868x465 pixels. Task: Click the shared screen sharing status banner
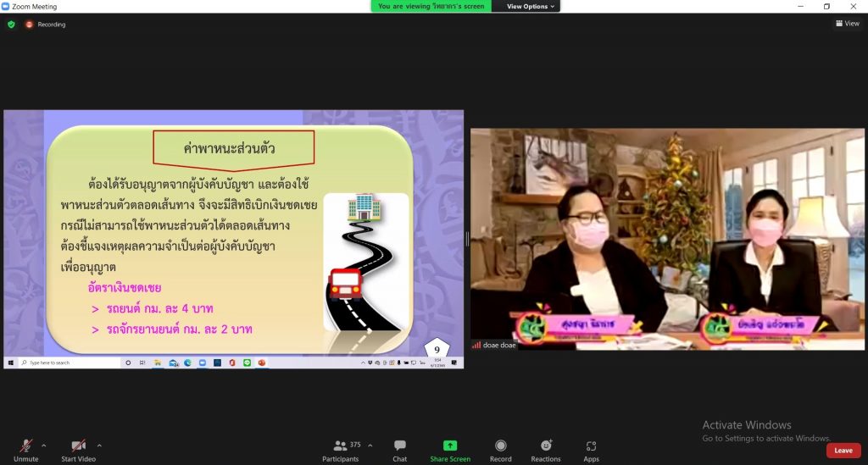(x=432, y=6)
